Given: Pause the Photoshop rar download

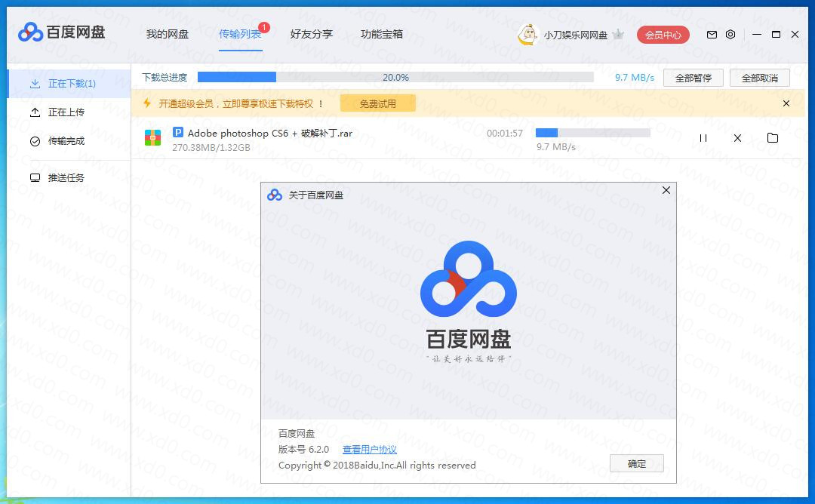Looking at the screenshot, I should 703,138.
